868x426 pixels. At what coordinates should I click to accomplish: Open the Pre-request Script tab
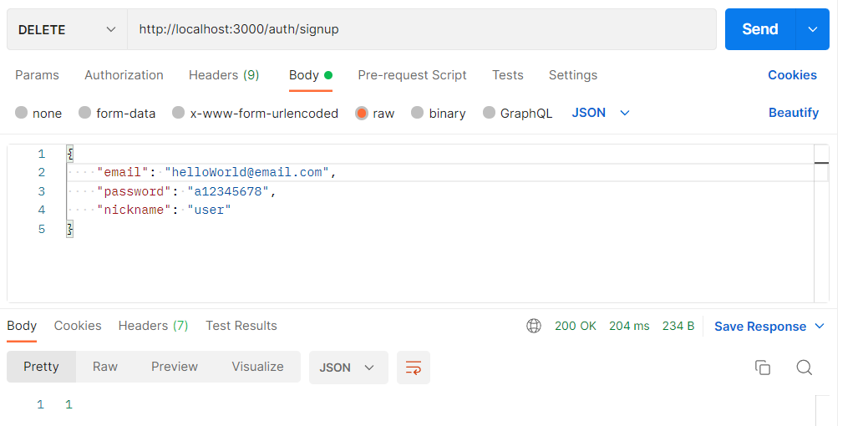413,75
